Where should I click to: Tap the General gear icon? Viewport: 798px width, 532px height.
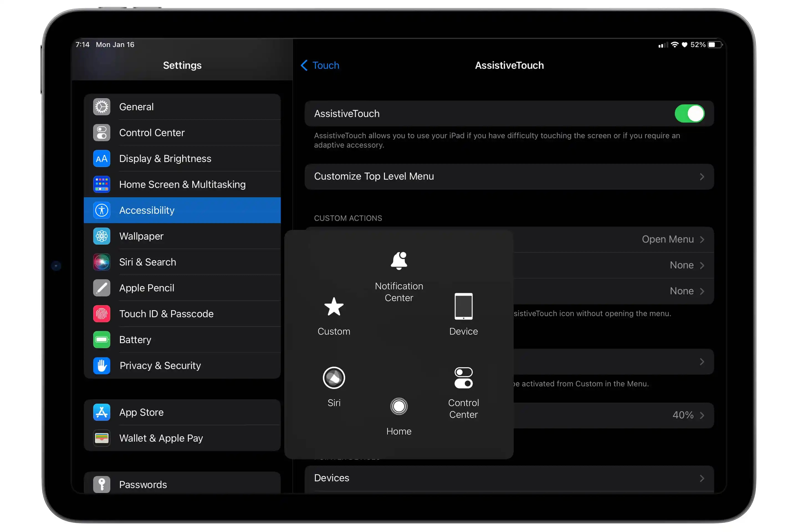101,107
